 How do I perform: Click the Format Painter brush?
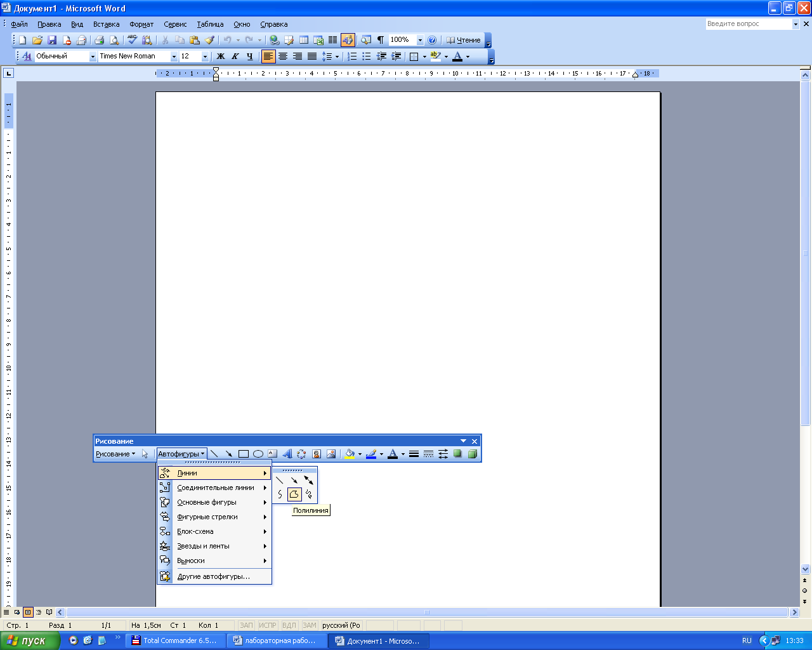click(x=209, y=40)
